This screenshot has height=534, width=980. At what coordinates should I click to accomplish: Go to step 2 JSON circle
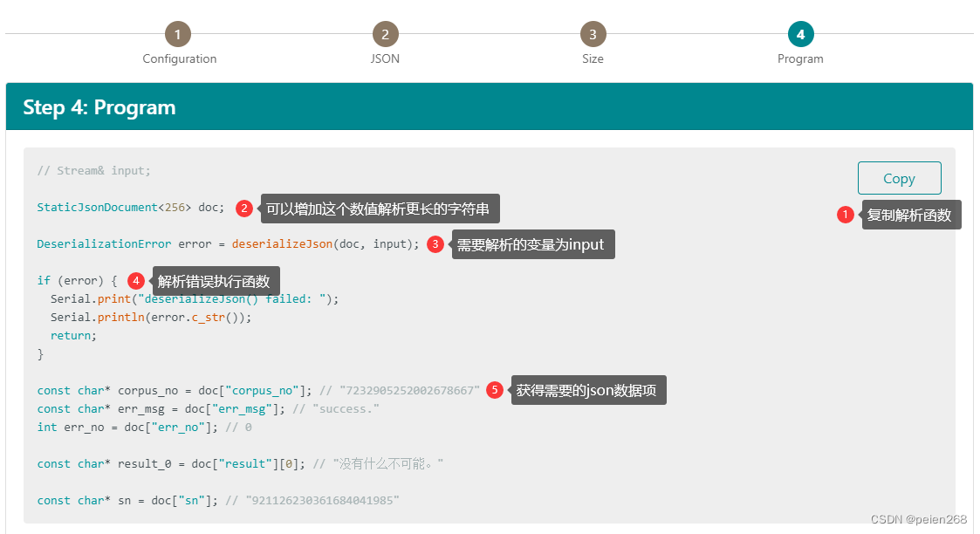385,34
